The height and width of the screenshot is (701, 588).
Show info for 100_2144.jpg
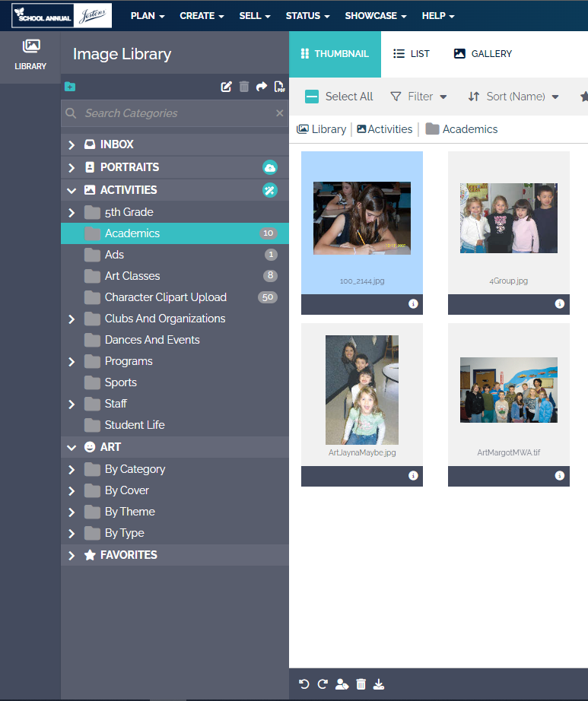point(413,304)
